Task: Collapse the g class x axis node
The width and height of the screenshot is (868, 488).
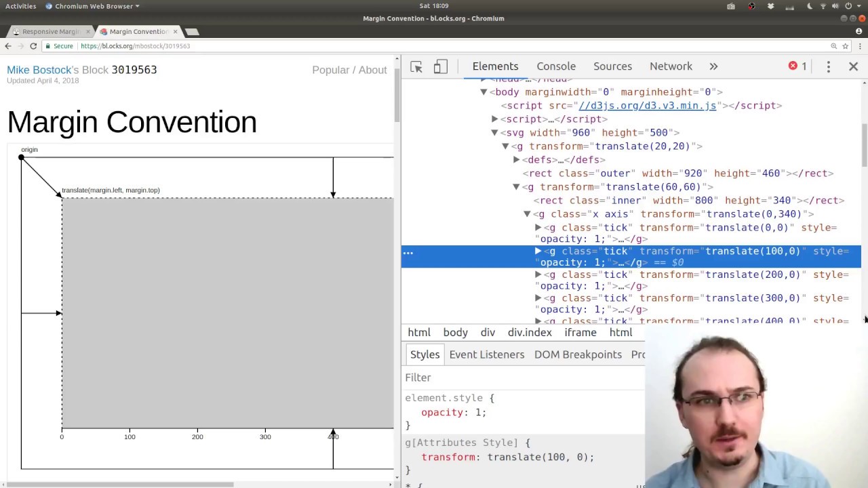Action: 527,214
